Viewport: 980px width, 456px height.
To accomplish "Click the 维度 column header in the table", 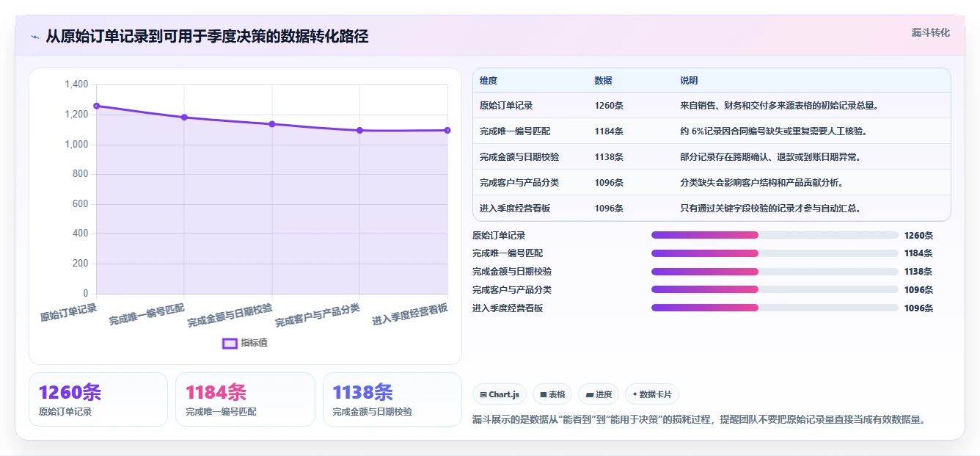I will [489, 81].
